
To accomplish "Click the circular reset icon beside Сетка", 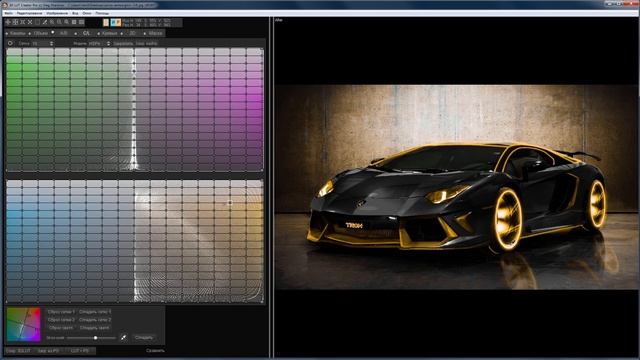I will tap(10, 43).
